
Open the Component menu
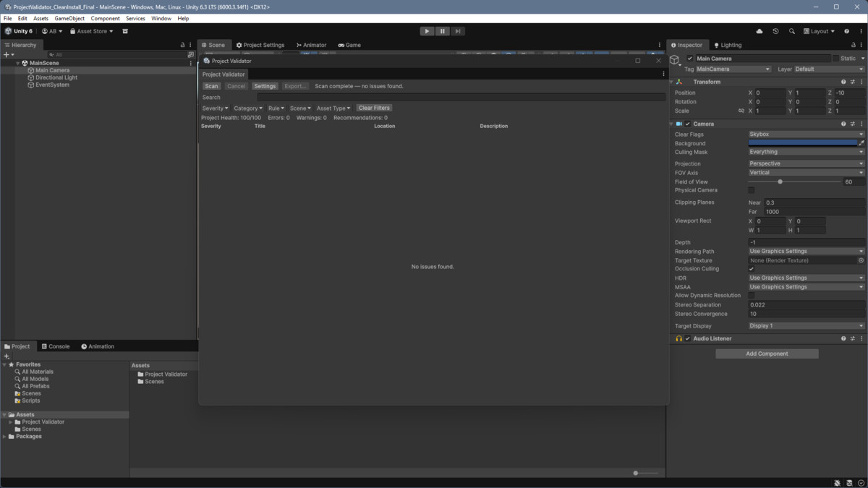[x=106, y=18]
